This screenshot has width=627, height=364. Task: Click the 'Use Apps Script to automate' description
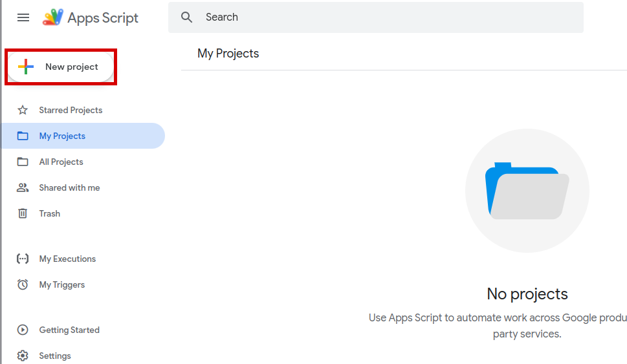click(x=498, y=326)
